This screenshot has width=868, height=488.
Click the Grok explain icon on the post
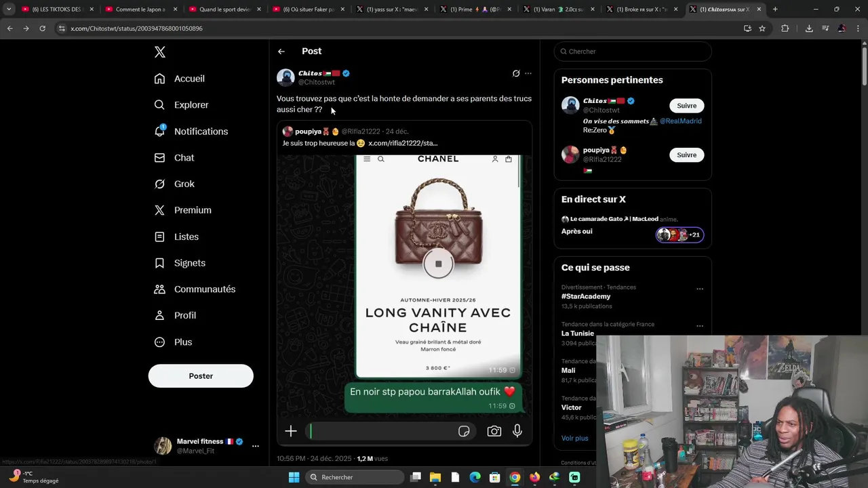(x=516, y=73)
